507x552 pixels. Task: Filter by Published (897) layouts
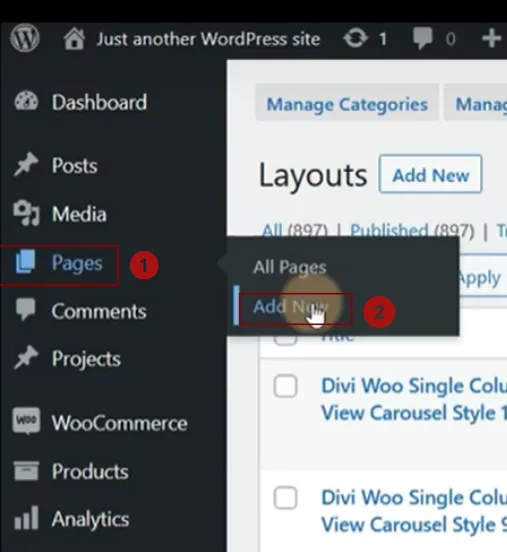click(x=412, y=231)
